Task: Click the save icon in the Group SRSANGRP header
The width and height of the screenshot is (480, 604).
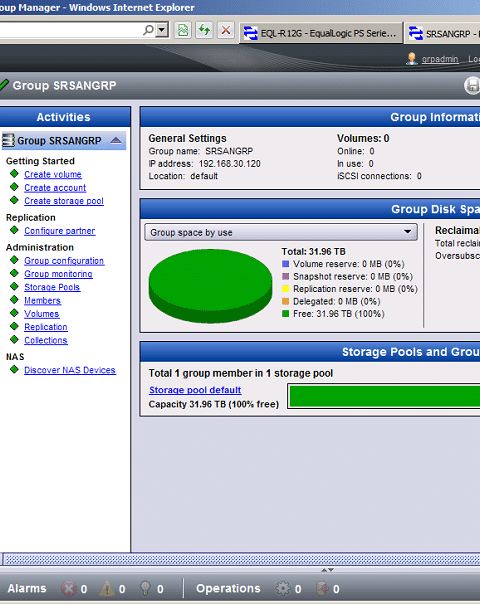Action: 472,86
